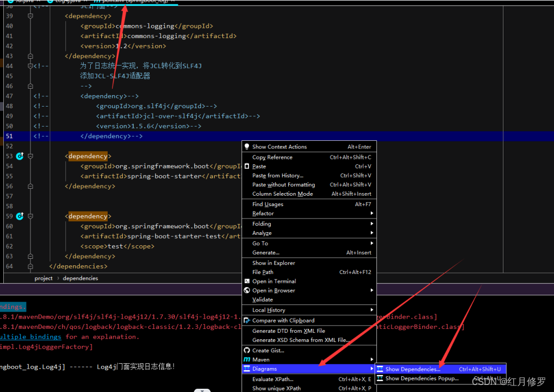554x392 pixels.
Task: Toggle the fold marker at line 63
Action: [x=30, y=256]
